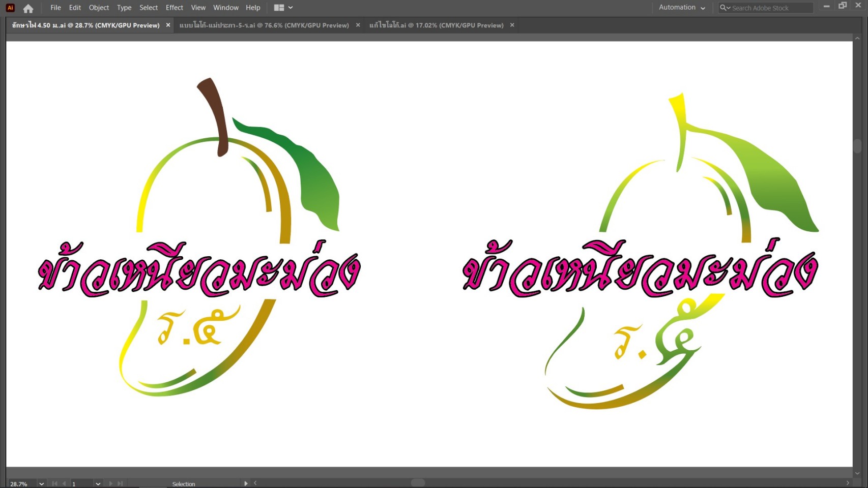Viewport: 868px width, 488px height.
Task: Go to the last artboard
Action: coord(120,483)
